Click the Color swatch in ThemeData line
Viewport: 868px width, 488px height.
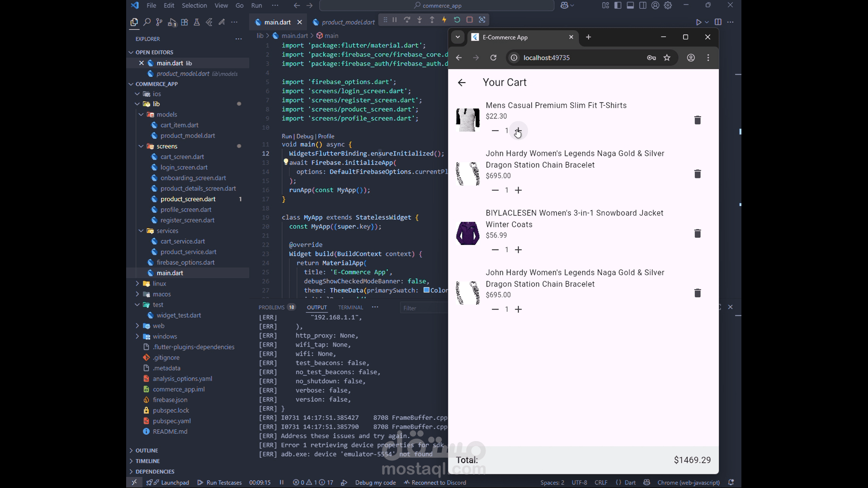[x=426, y=291]
